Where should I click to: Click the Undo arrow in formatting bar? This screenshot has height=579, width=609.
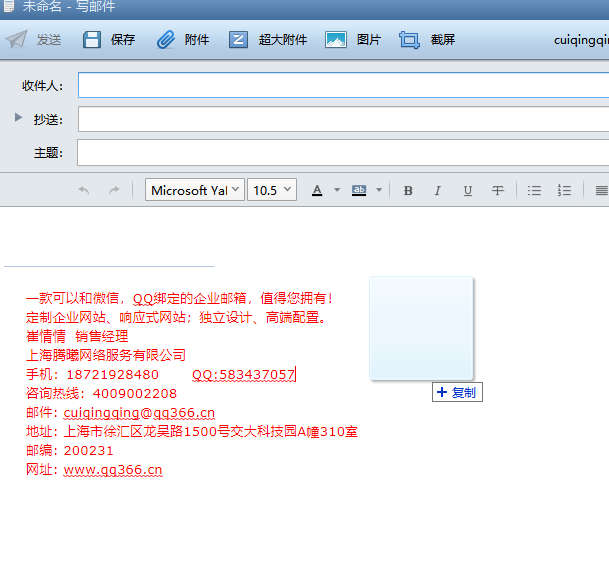point(83,190)
